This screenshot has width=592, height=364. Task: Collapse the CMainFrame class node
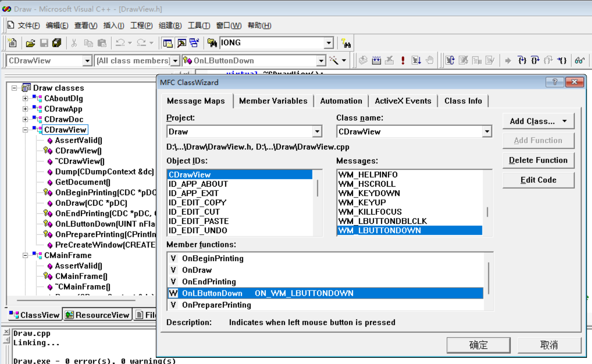click(x=25, y=255)
